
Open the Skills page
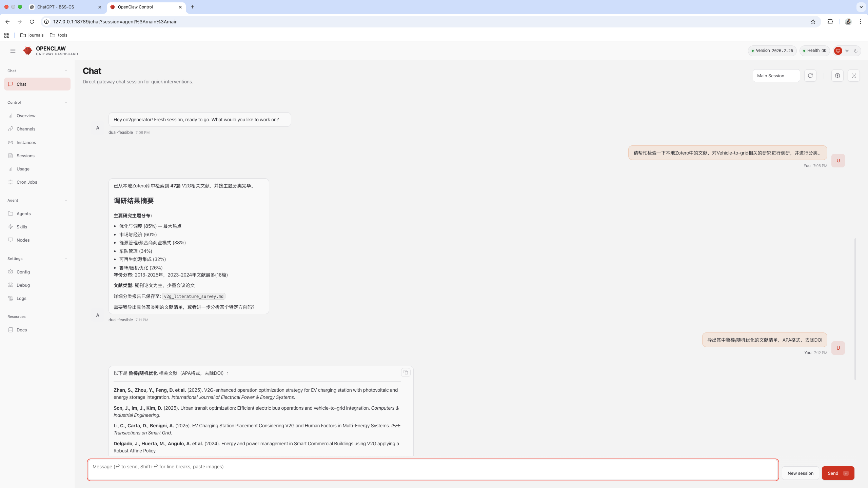[x=22, y=227]
